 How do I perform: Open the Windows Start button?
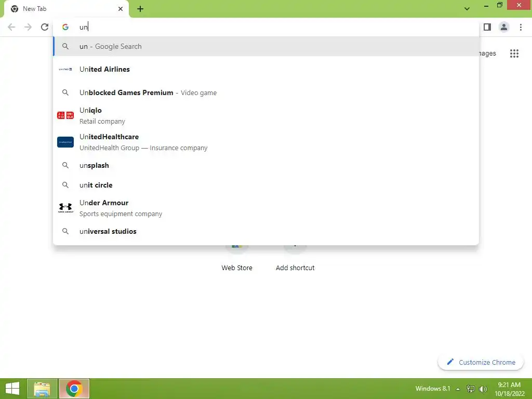click(x=12, y=389)
